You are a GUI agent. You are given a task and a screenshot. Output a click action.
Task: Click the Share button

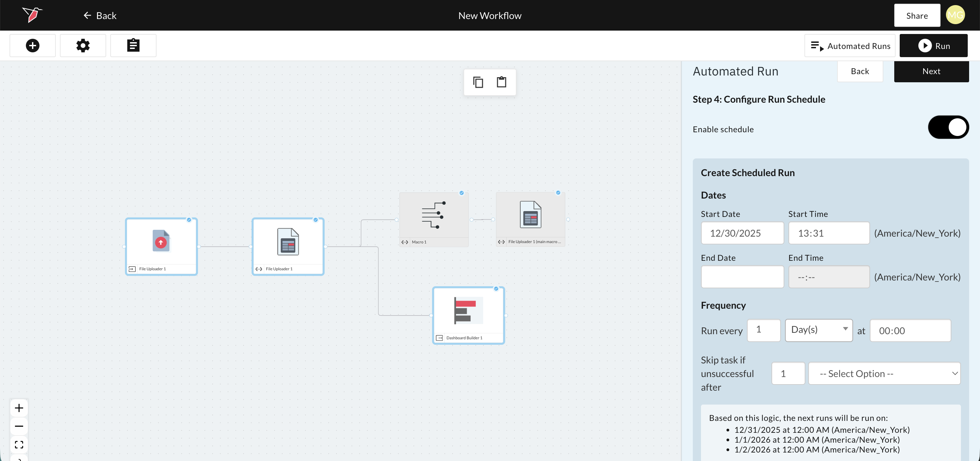pos(917,16)
